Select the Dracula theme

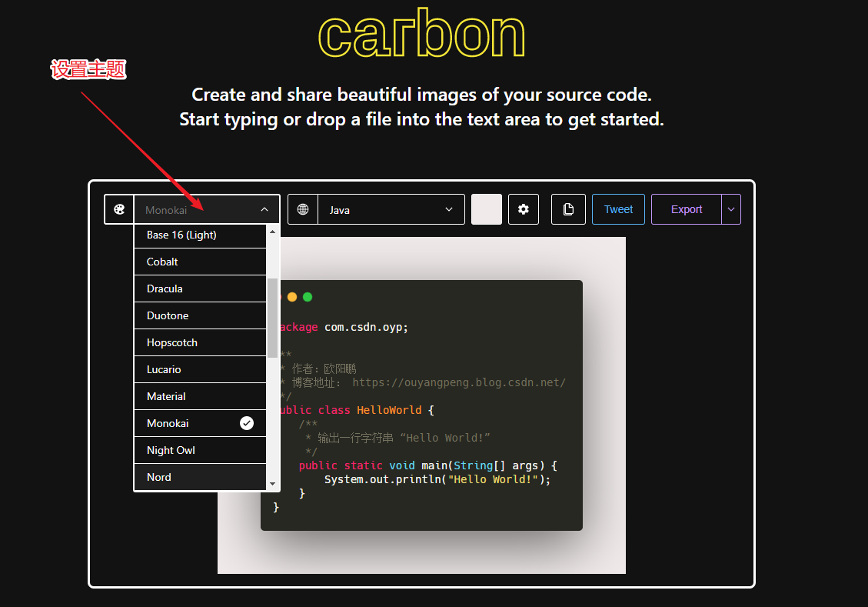(200, 288)
